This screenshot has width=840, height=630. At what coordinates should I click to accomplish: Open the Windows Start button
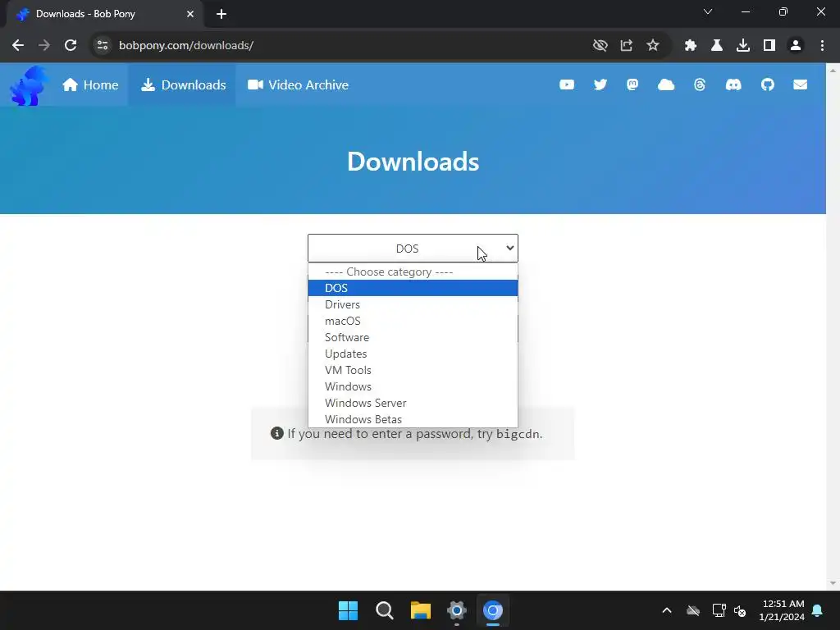point(348,610)
